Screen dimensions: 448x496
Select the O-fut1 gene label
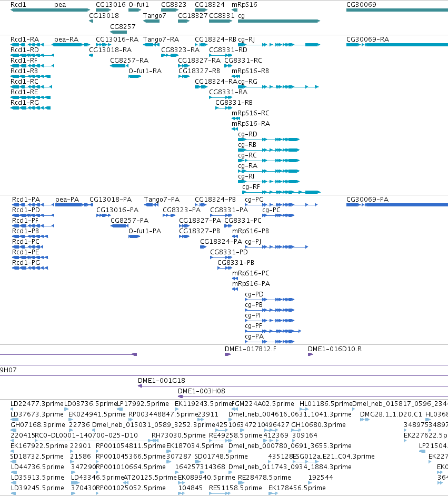point(138,5)
